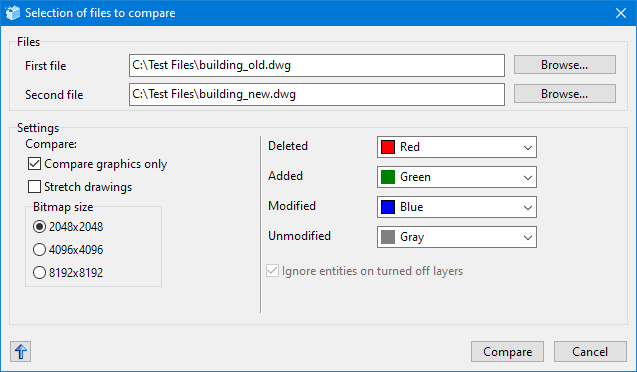Browse for the second file
This screenshot has height=372, width=637.
pyautogui.click(x=565, y=94)
